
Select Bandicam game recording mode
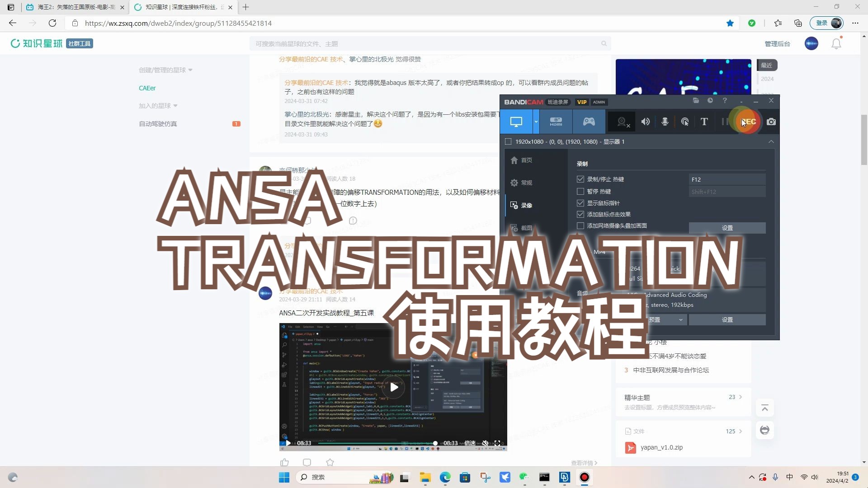(x=589, y=122)
